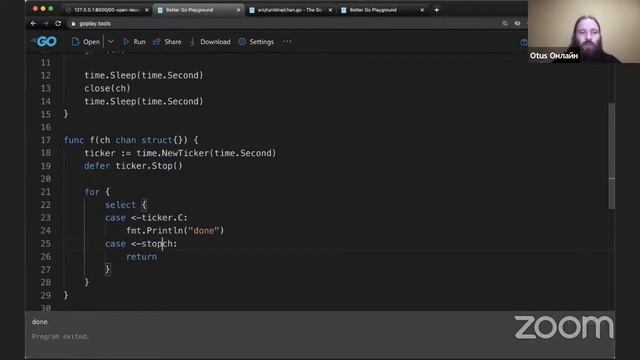Click the Settings gear icon
This screenshot has width=640, height=360.
[x=242, y=42]
